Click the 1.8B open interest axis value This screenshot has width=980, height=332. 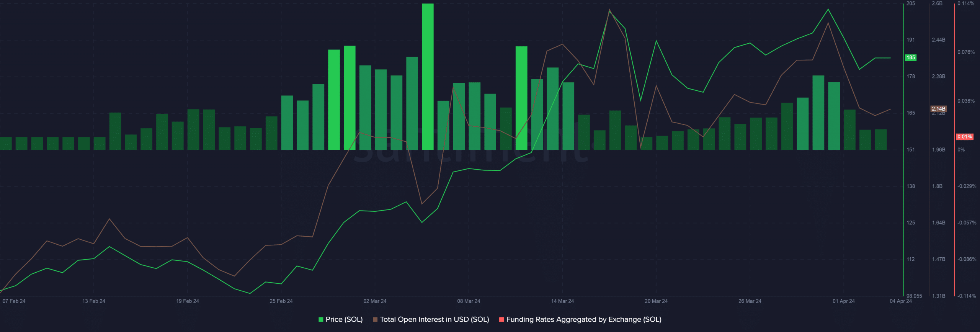[x=937, y=186]
